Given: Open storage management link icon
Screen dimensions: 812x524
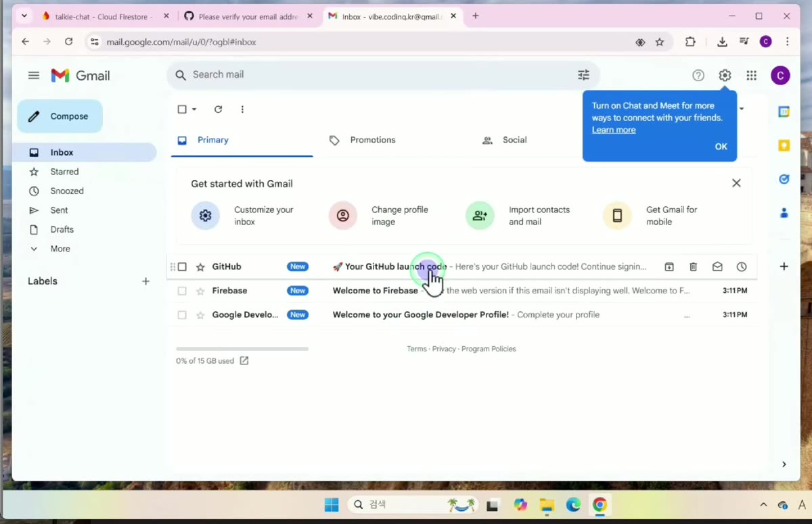Looking at the screenshot, I should click(x=244, y=361).
